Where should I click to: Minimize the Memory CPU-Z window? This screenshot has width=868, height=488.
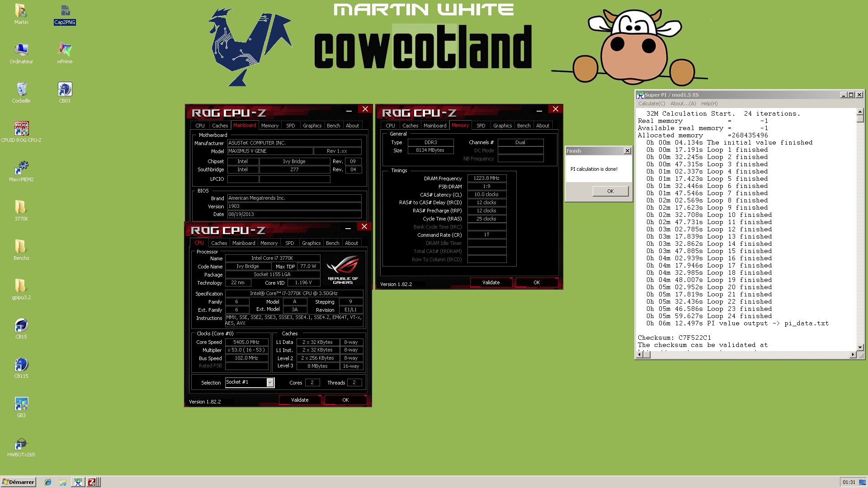(539, 110)
